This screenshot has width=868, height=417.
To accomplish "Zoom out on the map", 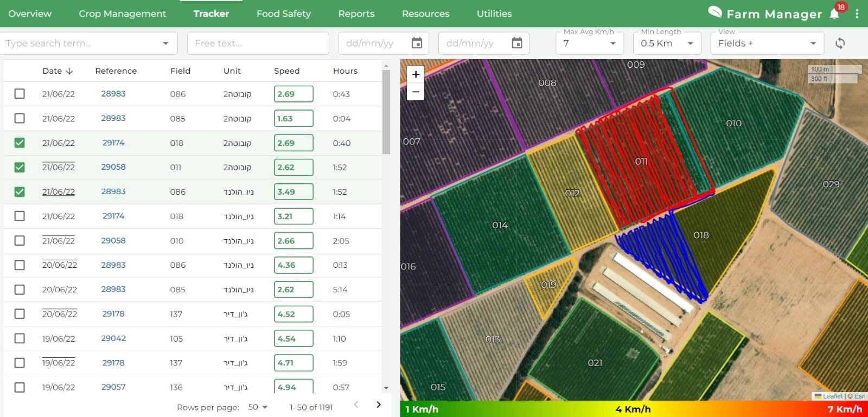I will tap(416, 92).
